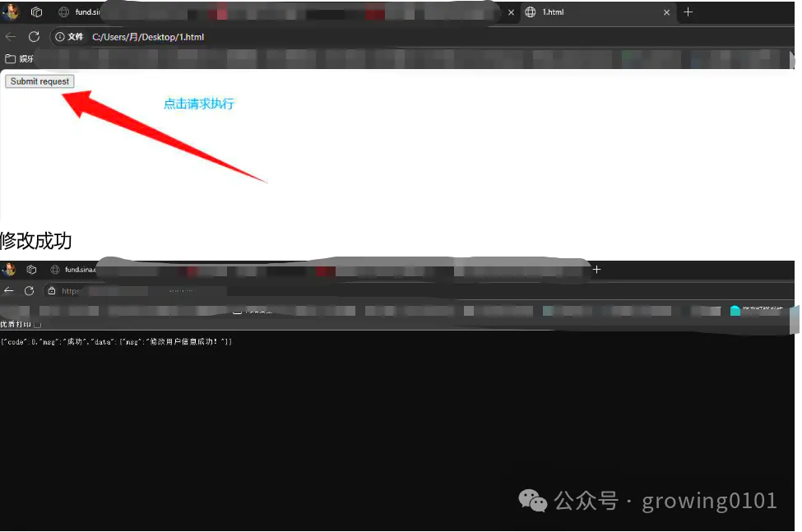Image resolution: width=802 pixels, height=532 pixels.
Task: Open profile avatar in top browser window
Action: click(x=10, y=12)
